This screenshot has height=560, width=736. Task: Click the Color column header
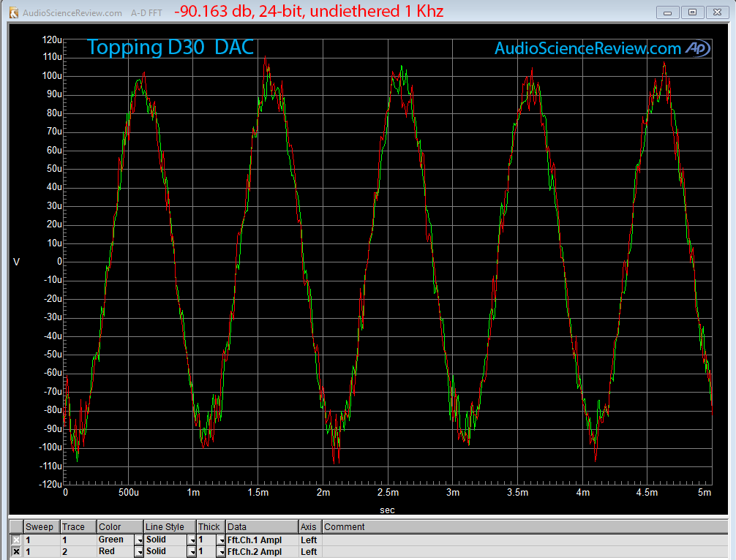pos(120,526)
